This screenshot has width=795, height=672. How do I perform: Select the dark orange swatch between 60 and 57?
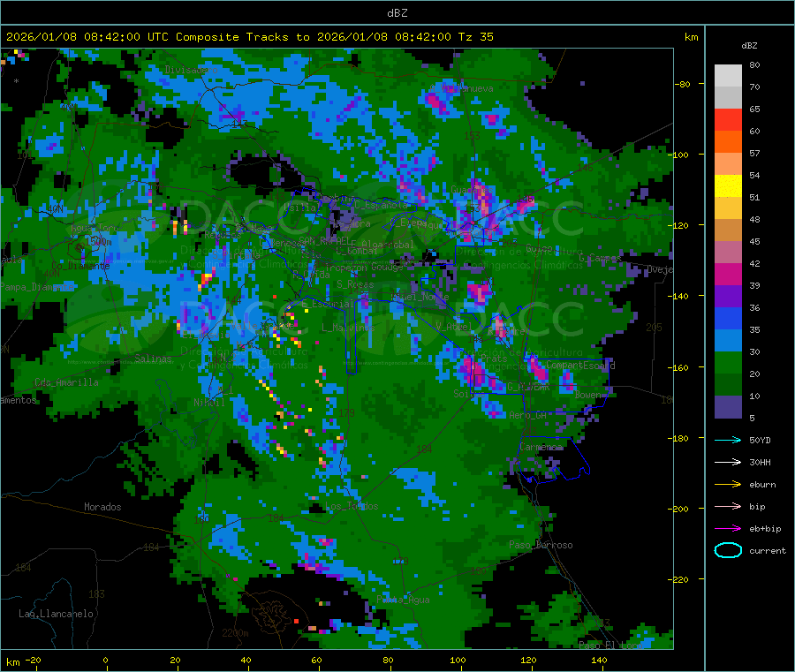point(728,142)
